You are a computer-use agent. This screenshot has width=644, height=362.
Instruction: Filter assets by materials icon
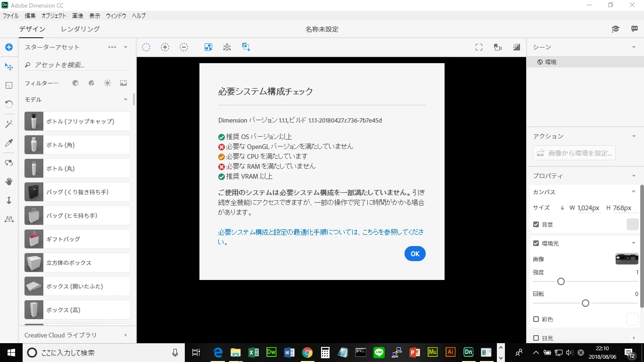[91, 83]
